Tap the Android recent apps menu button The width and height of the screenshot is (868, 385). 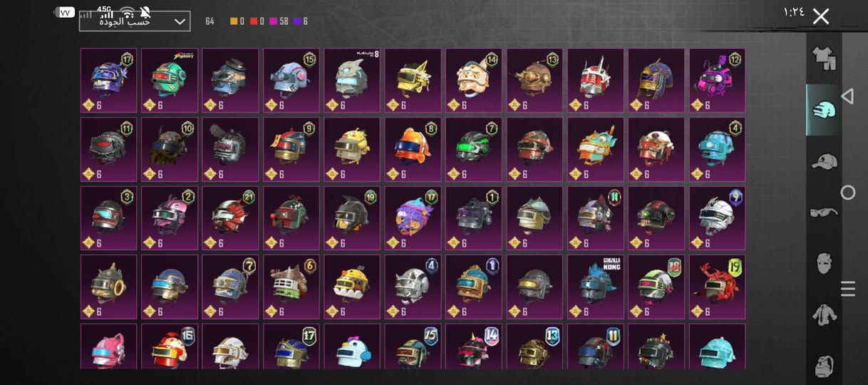[848, 289]
